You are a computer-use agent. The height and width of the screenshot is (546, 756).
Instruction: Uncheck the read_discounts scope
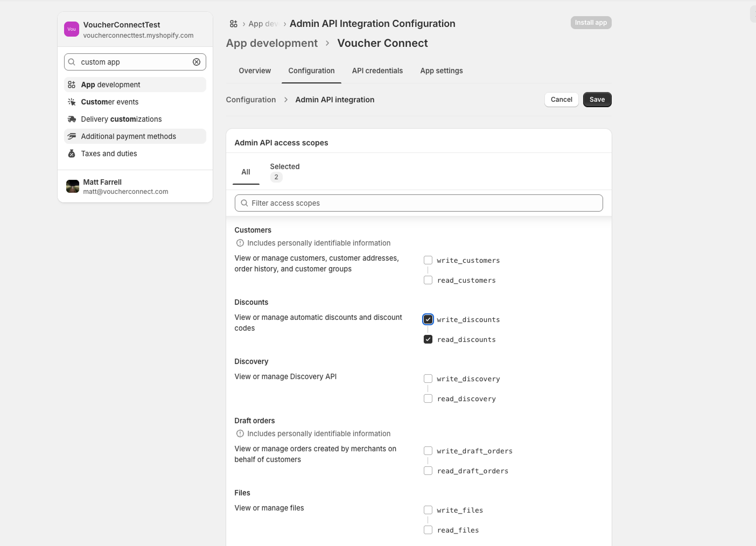[428, 339]
